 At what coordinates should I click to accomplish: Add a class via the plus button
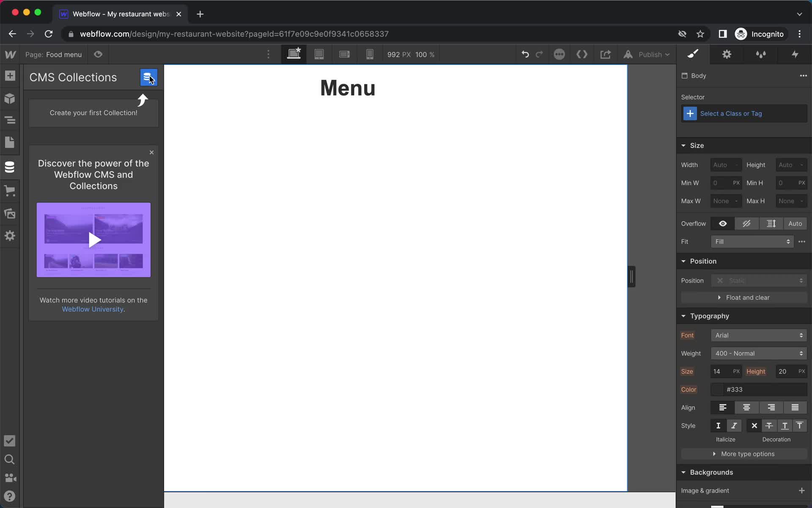(690, 113)
